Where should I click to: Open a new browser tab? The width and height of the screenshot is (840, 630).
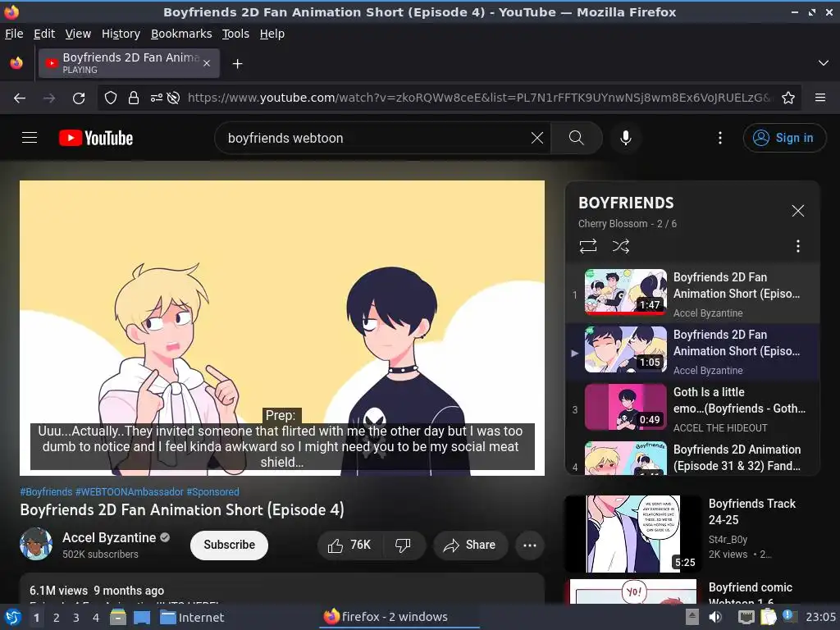pos(237,64)
